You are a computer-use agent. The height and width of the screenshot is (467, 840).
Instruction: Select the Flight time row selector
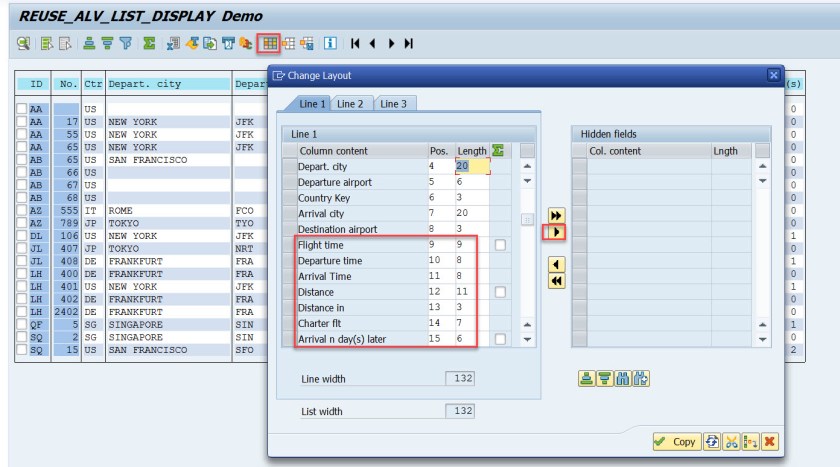click(289, 245)
